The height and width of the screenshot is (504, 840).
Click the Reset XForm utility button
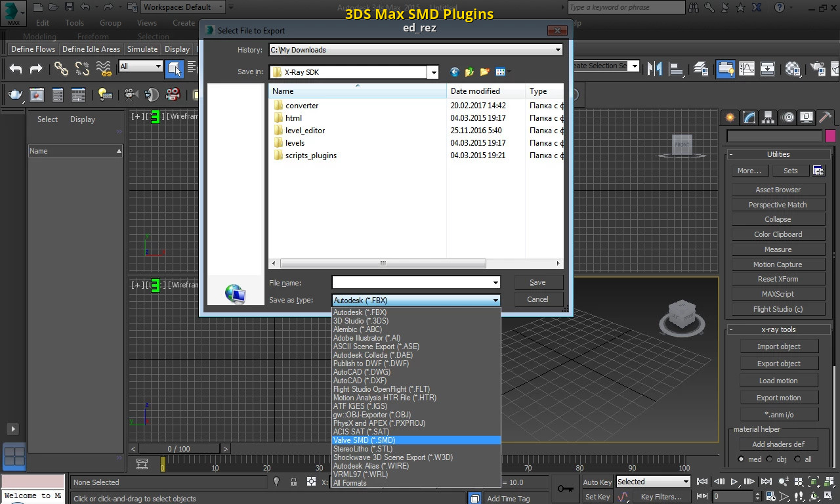(x=778, y=279)
